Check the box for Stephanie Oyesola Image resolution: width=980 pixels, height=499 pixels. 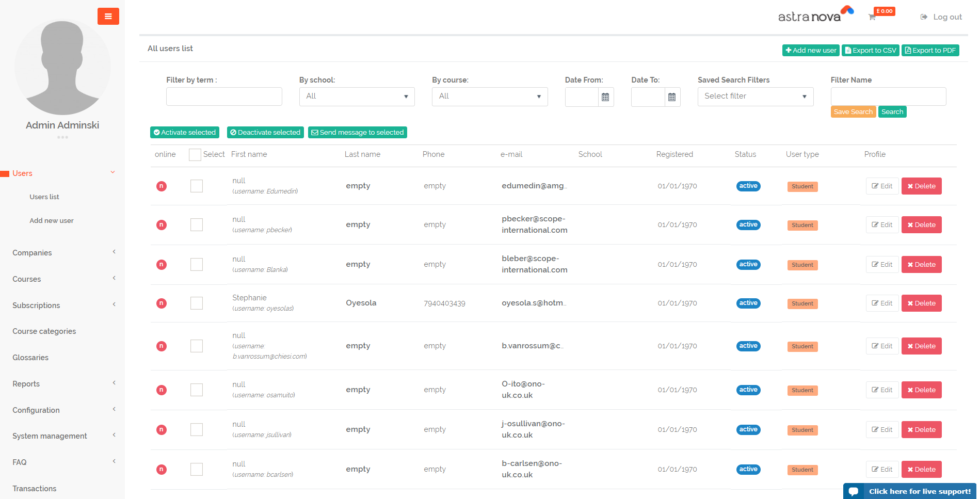pyautogui.click(x=197, y=303)
